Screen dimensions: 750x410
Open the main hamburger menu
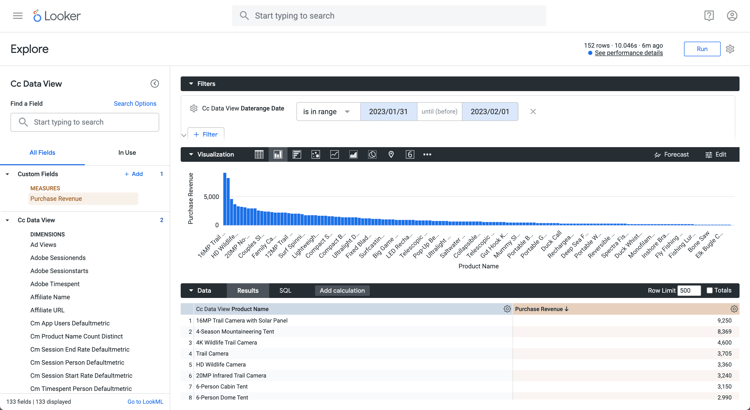[18, 16]
